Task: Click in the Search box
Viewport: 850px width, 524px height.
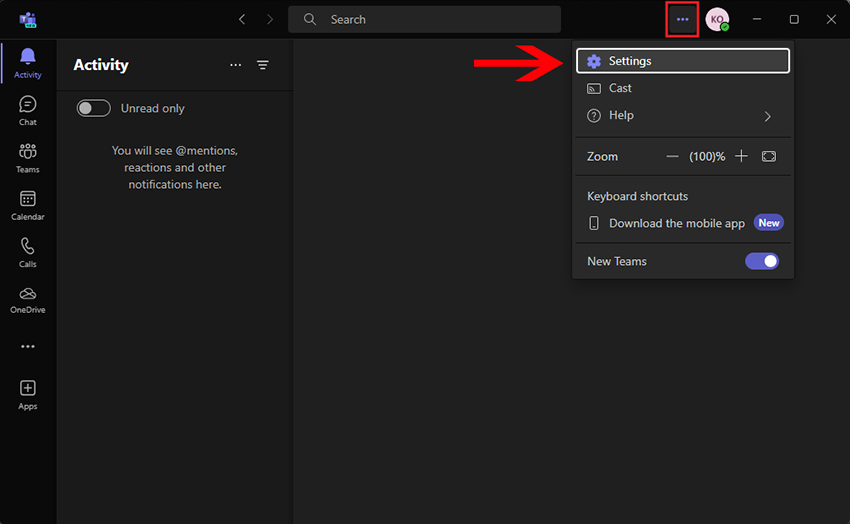Action: 425,19
